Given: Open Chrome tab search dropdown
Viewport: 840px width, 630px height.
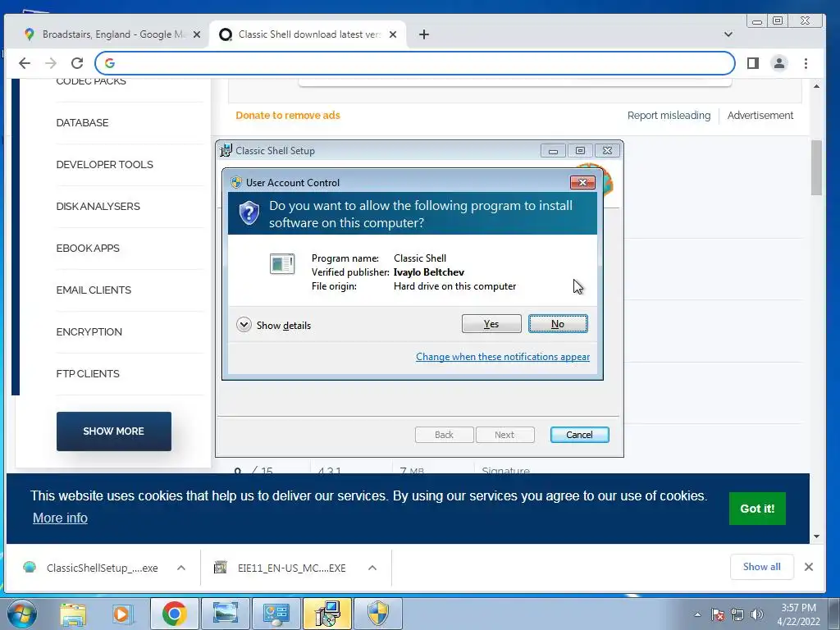Looking at the screenshot, I should 728,34.
